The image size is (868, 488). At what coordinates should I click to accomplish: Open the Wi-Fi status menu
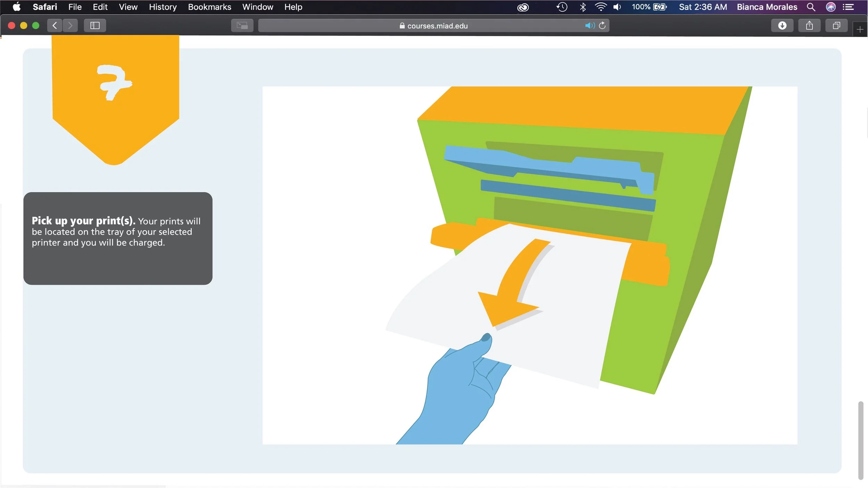[601, 7]
